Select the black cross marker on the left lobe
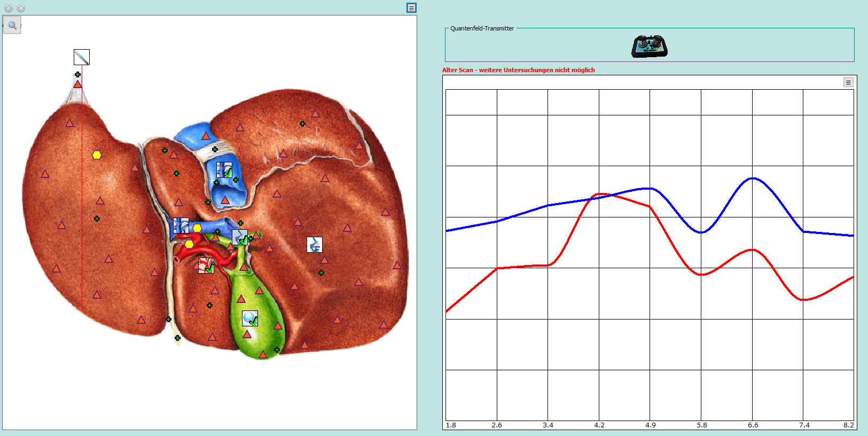The height and width of the screenshot is (436, 868). tap(97, 219)
